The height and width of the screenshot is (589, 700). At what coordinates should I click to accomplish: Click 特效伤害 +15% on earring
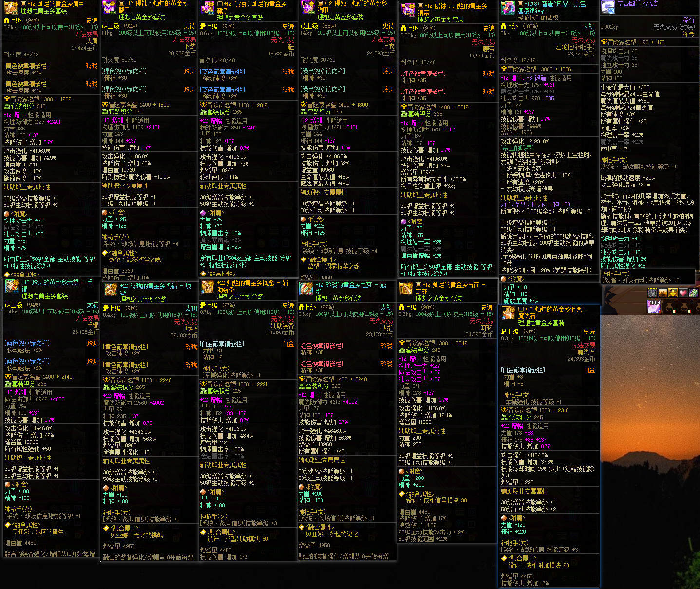tap(418, 525)
